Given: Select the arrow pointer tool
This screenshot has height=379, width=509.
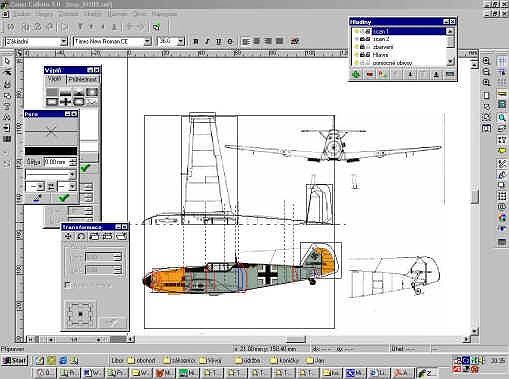Looking at the screenshot, I should point(7,61).
